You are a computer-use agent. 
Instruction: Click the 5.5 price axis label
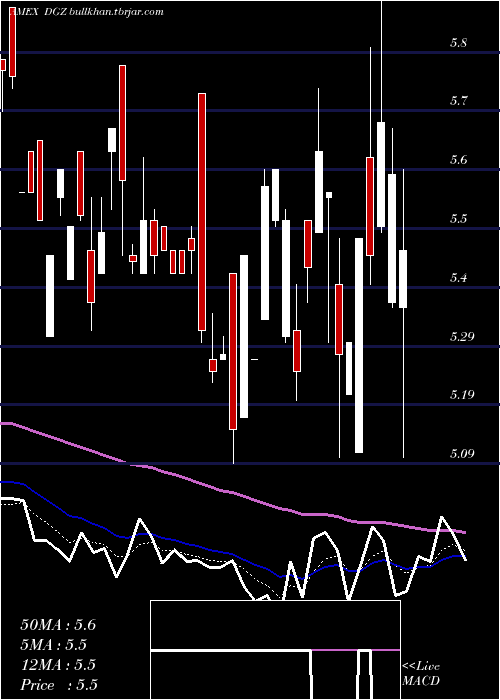click(458, 219)
